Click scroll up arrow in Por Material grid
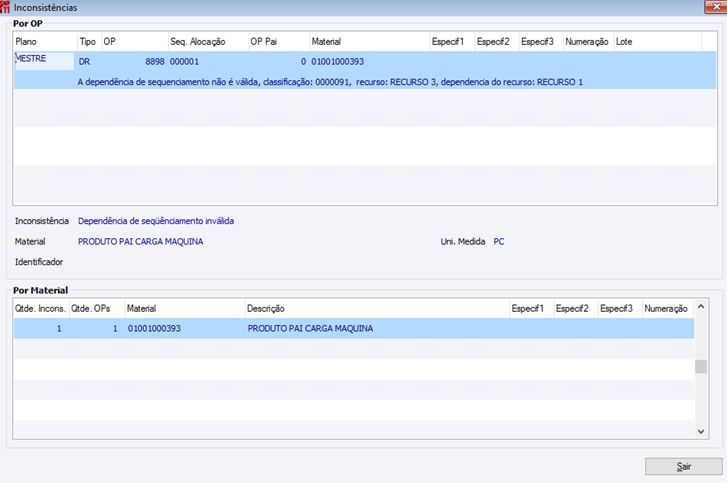Viewport: 727px width, 483px height. tap(701, 306)
